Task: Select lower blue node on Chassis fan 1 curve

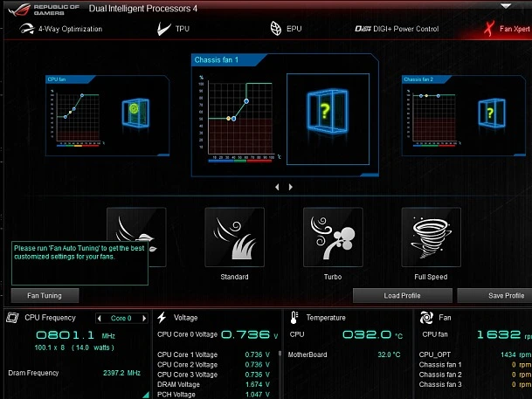Action: pos(234,119)
